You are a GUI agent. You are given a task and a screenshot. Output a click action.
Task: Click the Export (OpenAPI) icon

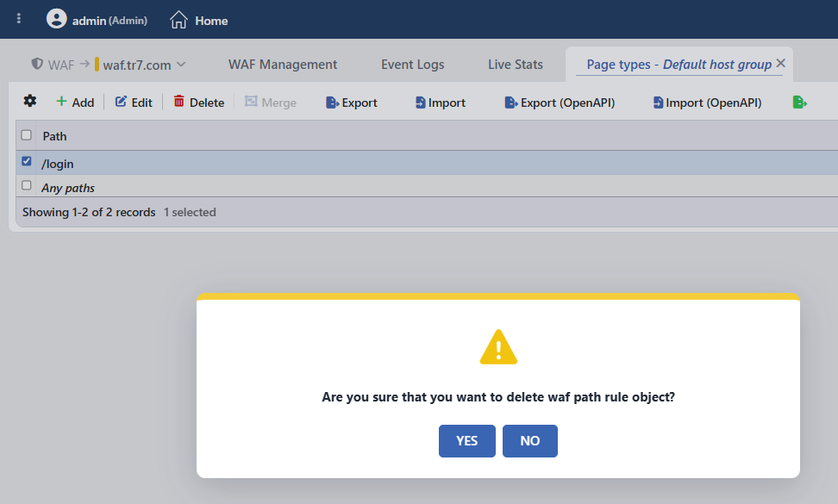pyautogui.click(x=510, y=102)
